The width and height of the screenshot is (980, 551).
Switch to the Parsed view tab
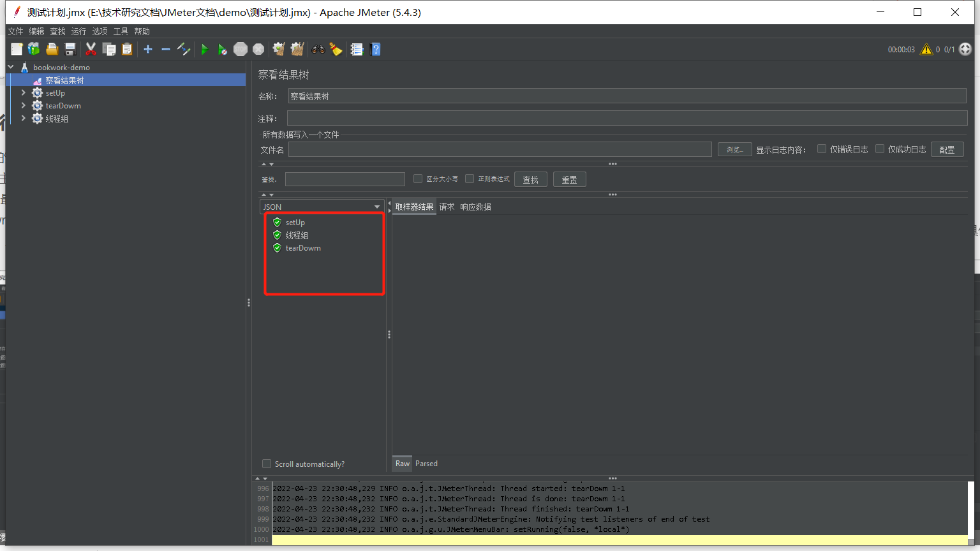426,464
